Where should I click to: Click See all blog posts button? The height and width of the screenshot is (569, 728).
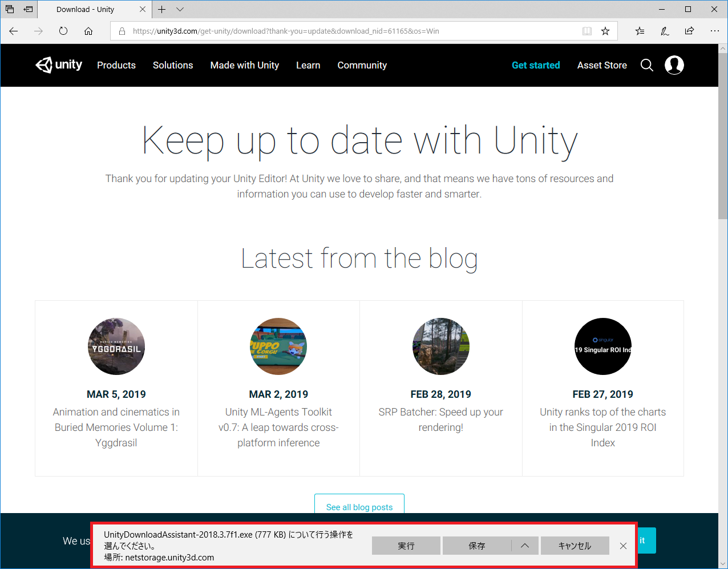359,505
